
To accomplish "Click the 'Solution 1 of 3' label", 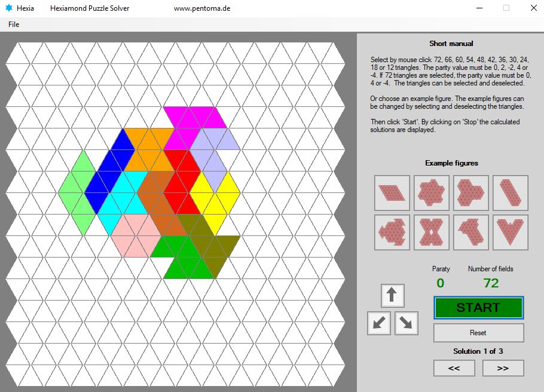I will [478, 351].
